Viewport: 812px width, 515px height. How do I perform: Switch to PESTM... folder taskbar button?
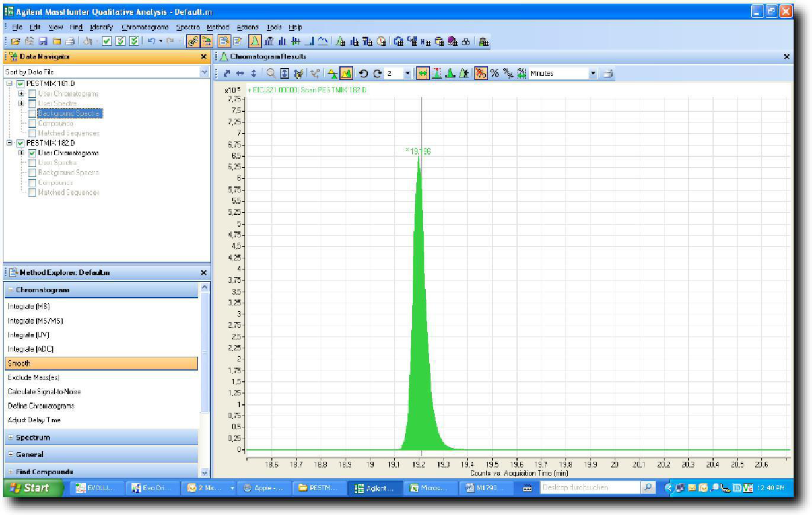pos(319,488)
